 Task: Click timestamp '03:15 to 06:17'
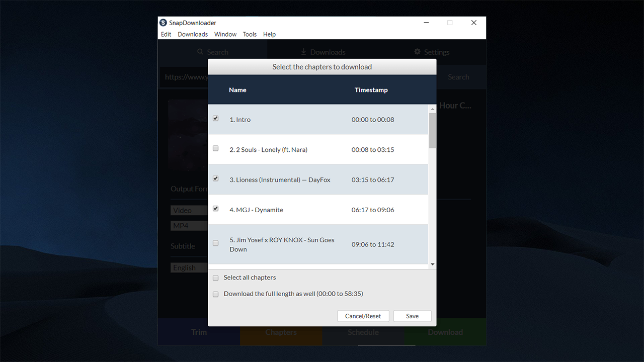click(x=373, y=180)
